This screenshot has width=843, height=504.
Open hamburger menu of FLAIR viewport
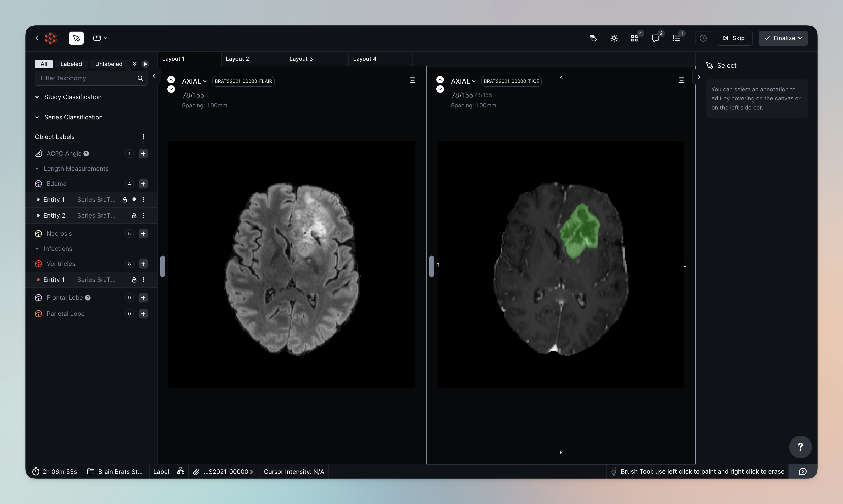click(412, 80)
